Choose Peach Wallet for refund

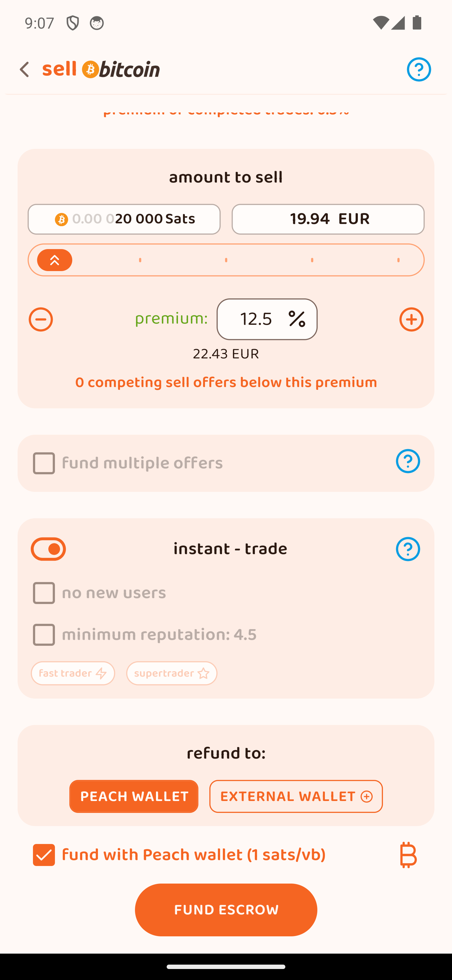click(134, 796)
